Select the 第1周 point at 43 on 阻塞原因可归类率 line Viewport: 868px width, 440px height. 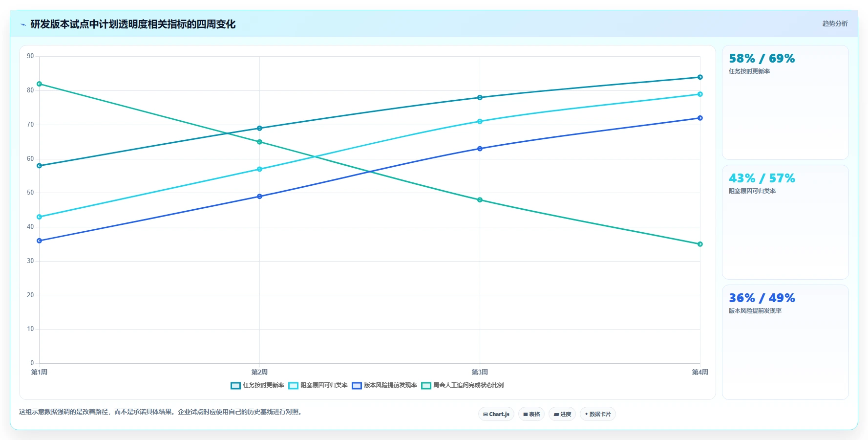(40, 217)
